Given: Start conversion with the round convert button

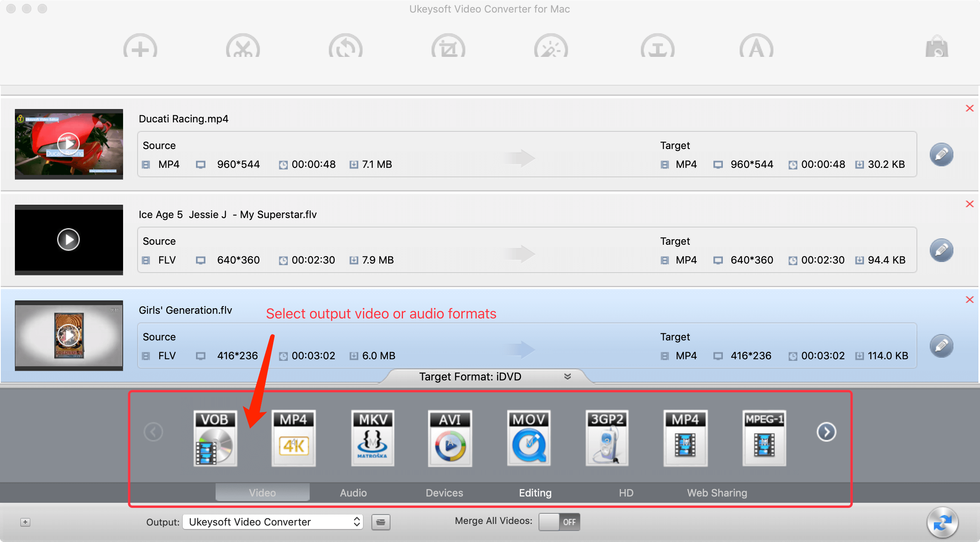Looking at the screenshot, I should click(x=942, y=523).
